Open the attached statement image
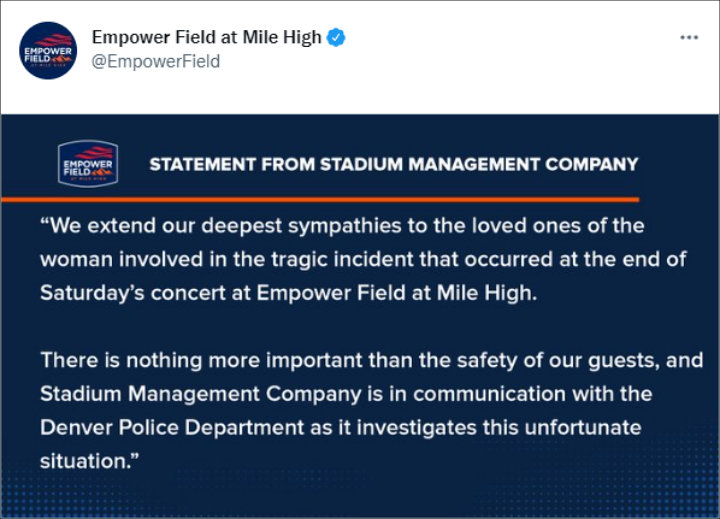The width and height of the screenshot is (720, 519). pyautogui.click(x=360, y=316)
